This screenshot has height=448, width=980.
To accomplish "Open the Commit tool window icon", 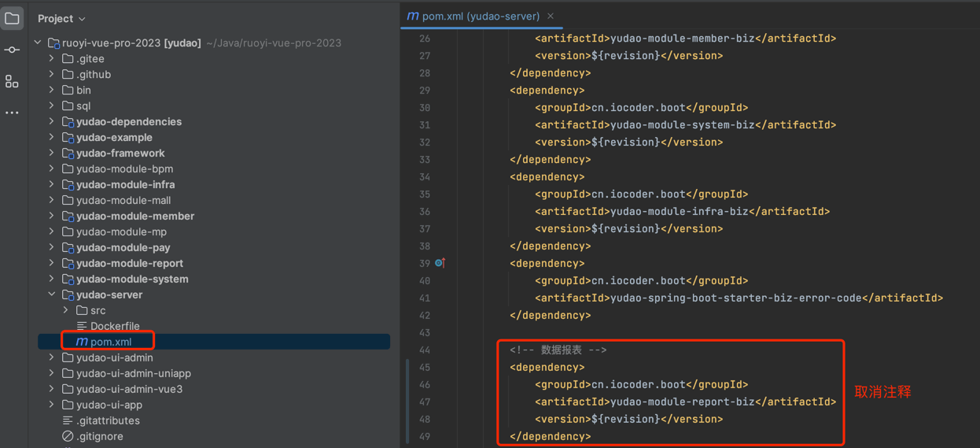I will [x=12, y=50].
